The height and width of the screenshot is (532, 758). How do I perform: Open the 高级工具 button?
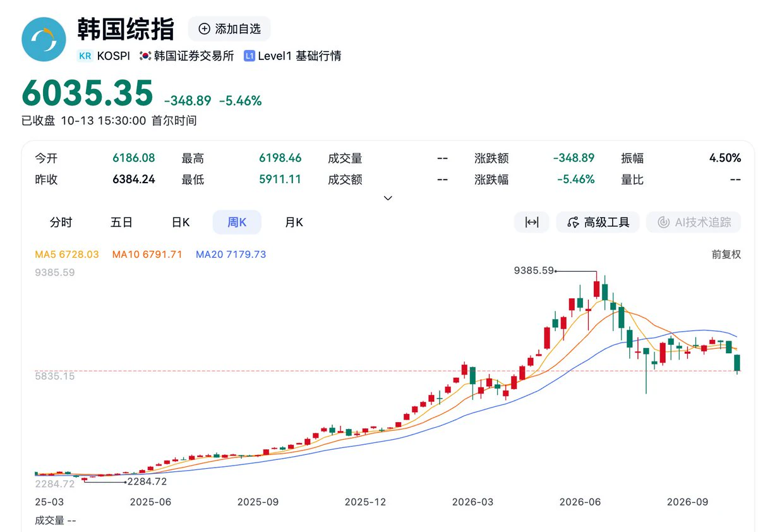pyautogui.click(x=598, y=222)
